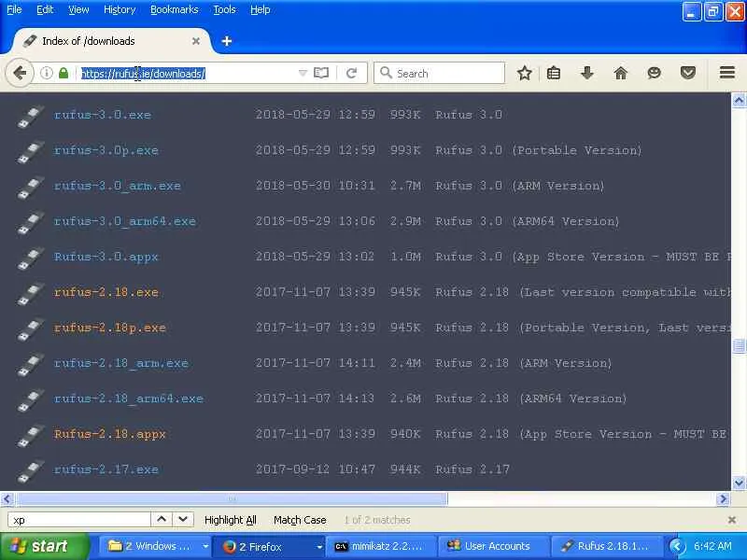
Task: Click the USB icon beside rufus-3.0.exe
Action: coord(31,117)
